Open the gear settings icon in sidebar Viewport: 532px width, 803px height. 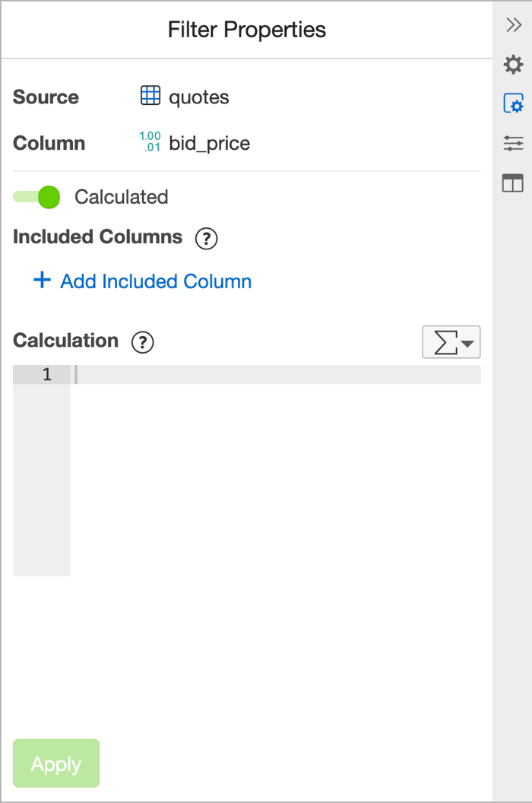pyautogui.click(x=514, y=64)
